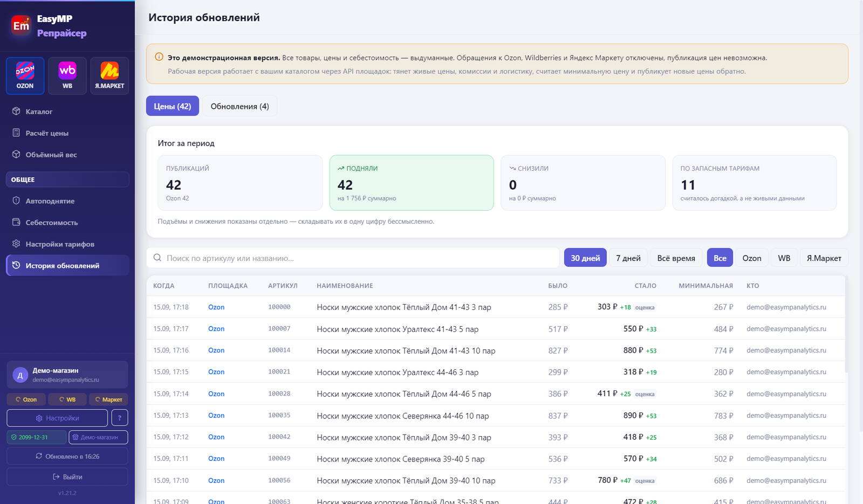Sort by Когда column header
The height and width of the screenshot is (504, 863).
[164, 286]
